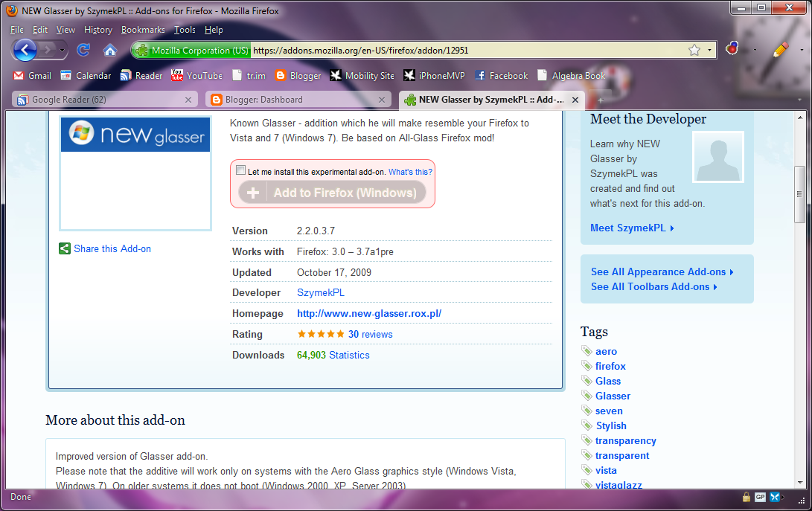812x511 pixels.
Task: Open the 30 reviews link
Action: [x=370, y=334]
